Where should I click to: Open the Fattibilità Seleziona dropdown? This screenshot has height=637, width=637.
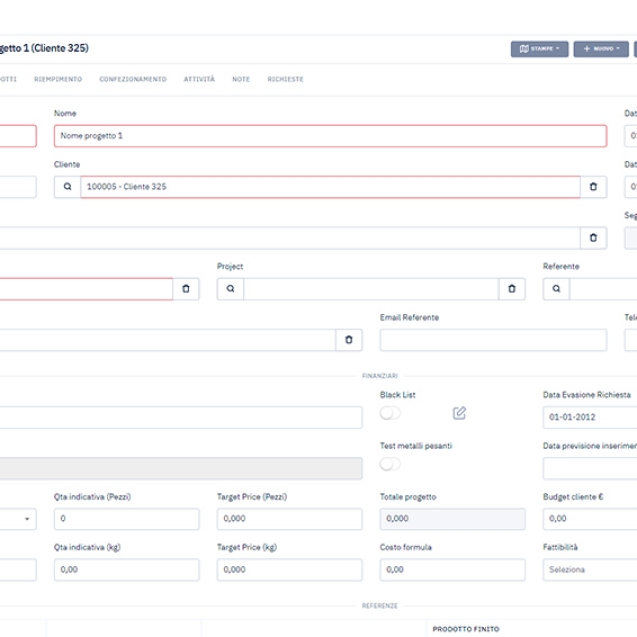[x=590, y=570]
